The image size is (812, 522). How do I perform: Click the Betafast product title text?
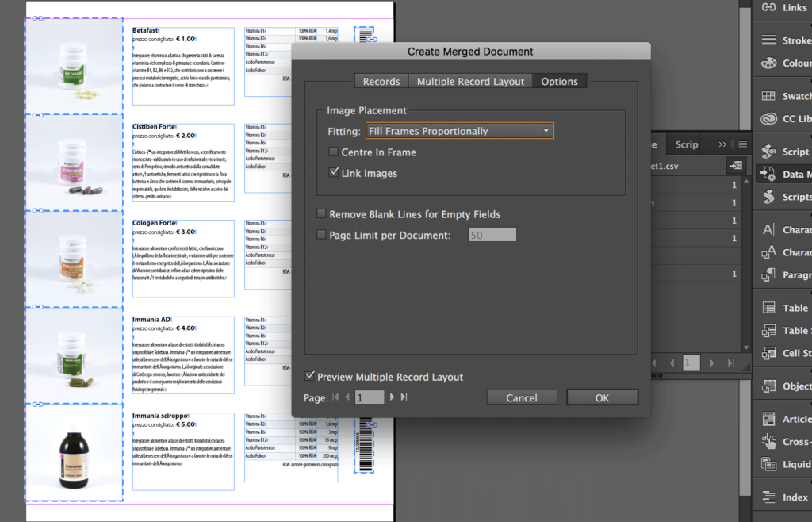click(145, 30)
